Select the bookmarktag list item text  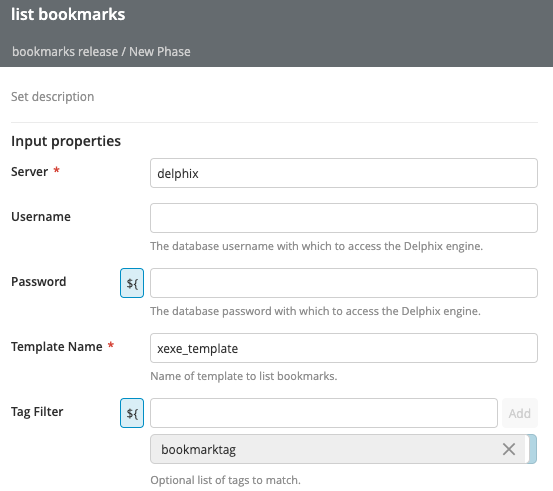(x=199, y=450)
